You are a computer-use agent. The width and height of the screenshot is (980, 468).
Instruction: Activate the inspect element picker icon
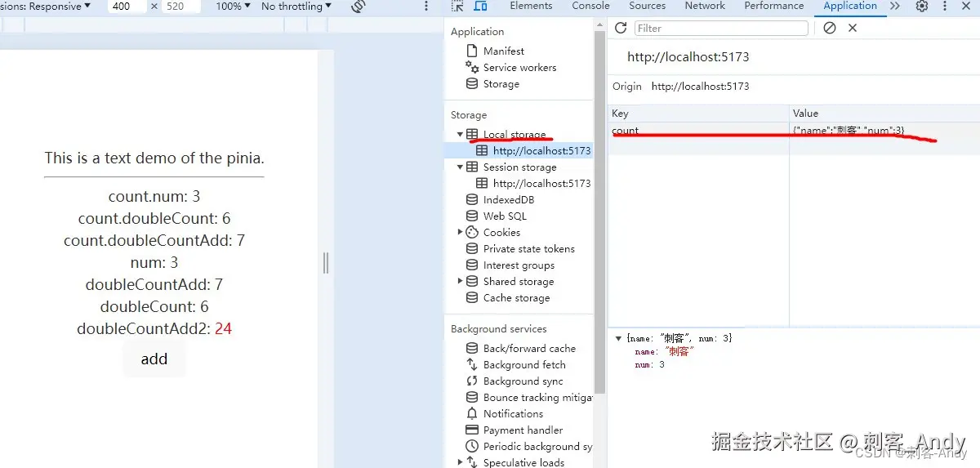pos(457,6)
